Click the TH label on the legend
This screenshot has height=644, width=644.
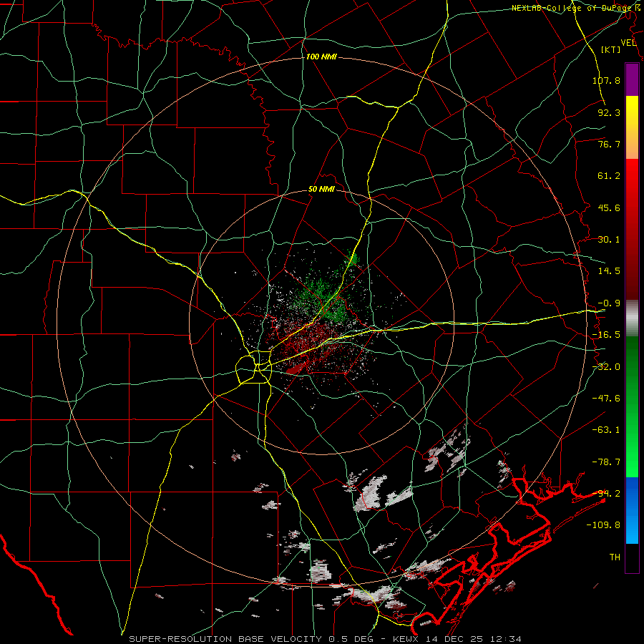615,557
